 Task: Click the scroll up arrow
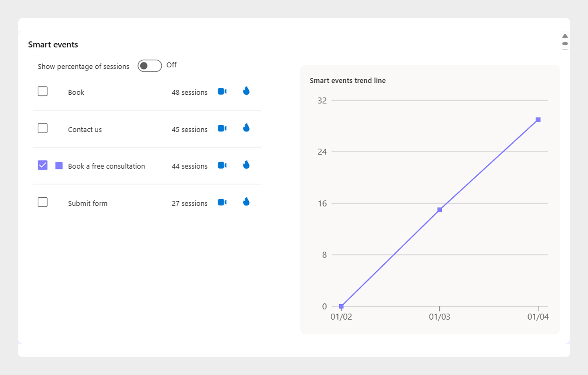565,36
